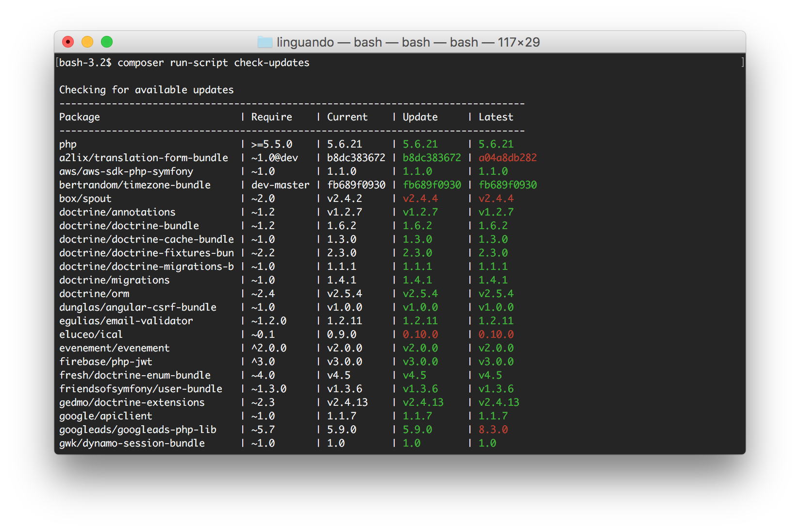Click the '~2.3' requirement for gedmo/doctrine-extensions
Viewport: 800px width, 532px height.
263,402
